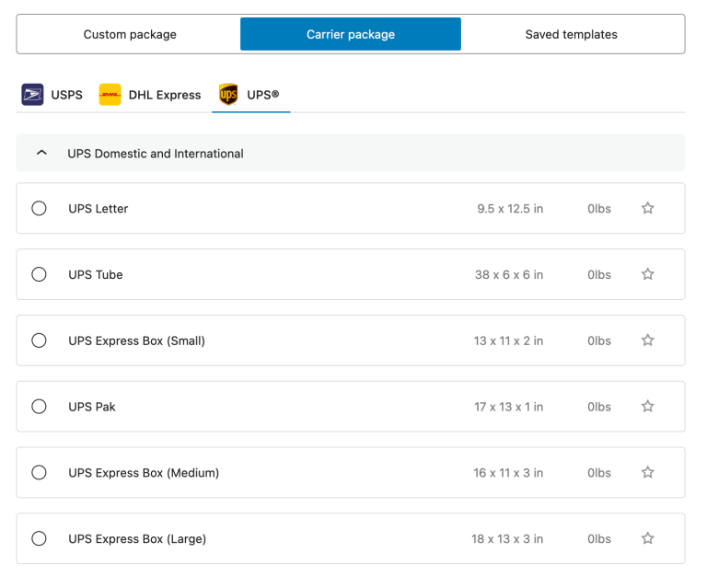Viewport: 707px width, 588px height.
Task: Open the Saved templates tab
Action: click(x=571, y=34)
